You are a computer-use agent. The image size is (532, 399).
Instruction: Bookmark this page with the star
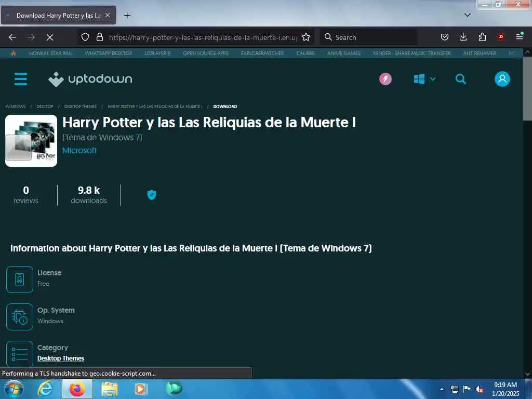click(x=305, y=37)
